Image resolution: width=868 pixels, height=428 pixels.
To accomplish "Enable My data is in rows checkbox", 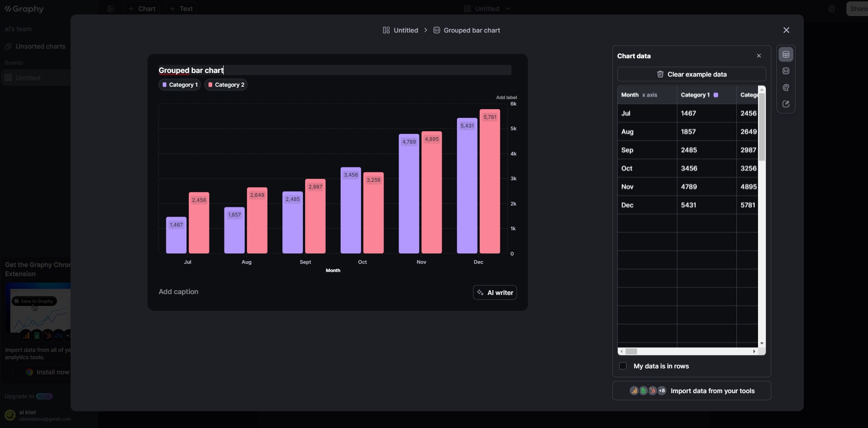I will [x=623, y=366].
